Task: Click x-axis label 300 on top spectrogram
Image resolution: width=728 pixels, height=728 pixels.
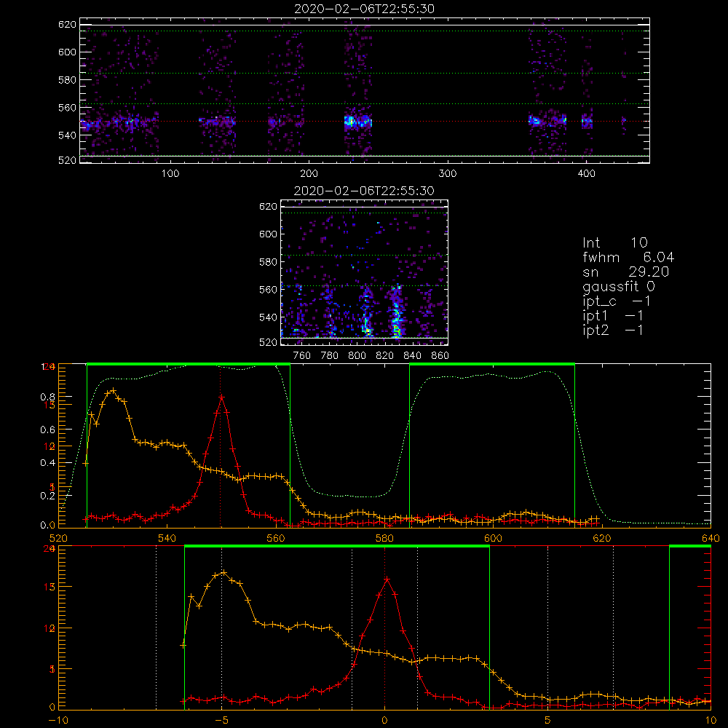Action: [448, 174]
